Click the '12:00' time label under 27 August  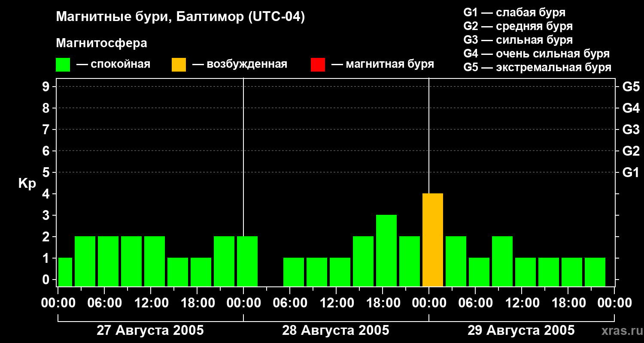pos(151,303)
